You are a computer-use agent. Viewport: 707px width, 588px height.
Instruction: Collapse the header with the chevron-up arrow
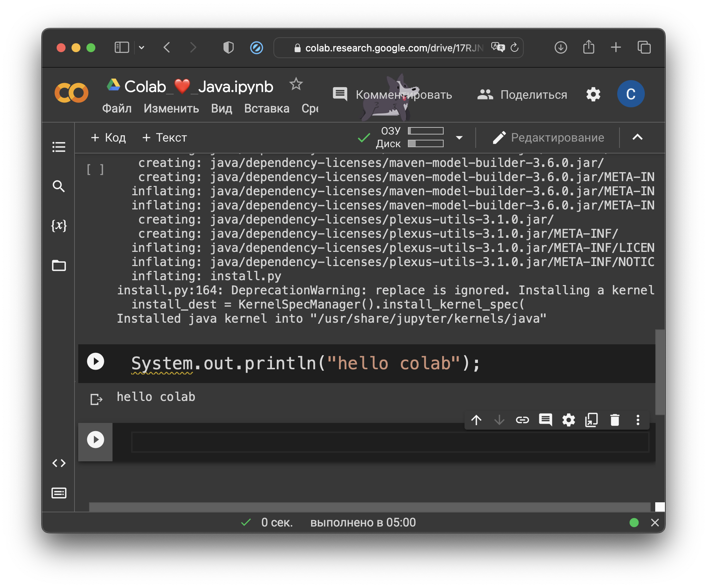tap(637, 137)
